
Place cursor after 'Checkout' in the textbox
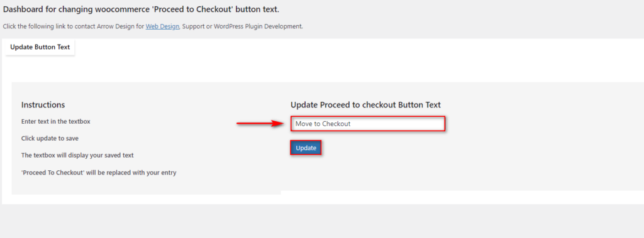coord(352,124)
